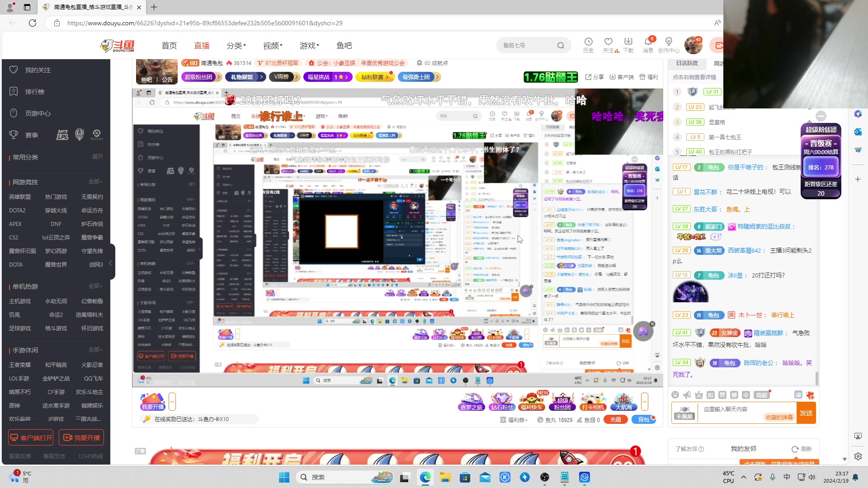This screenshot has height=488, width=868.
Task: Show all 手游休闲 categories via 全部
Action: coord(95,350)
